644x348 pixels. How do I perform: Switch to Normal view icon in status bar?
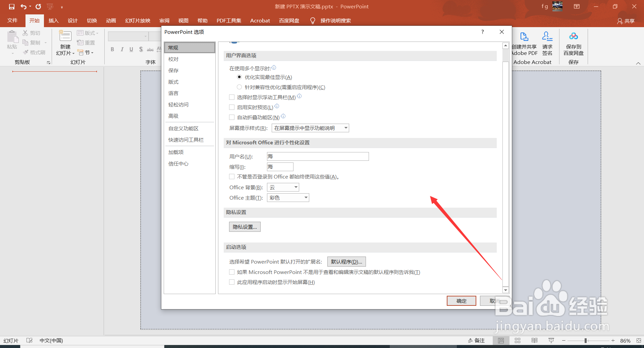click(501, 340)
